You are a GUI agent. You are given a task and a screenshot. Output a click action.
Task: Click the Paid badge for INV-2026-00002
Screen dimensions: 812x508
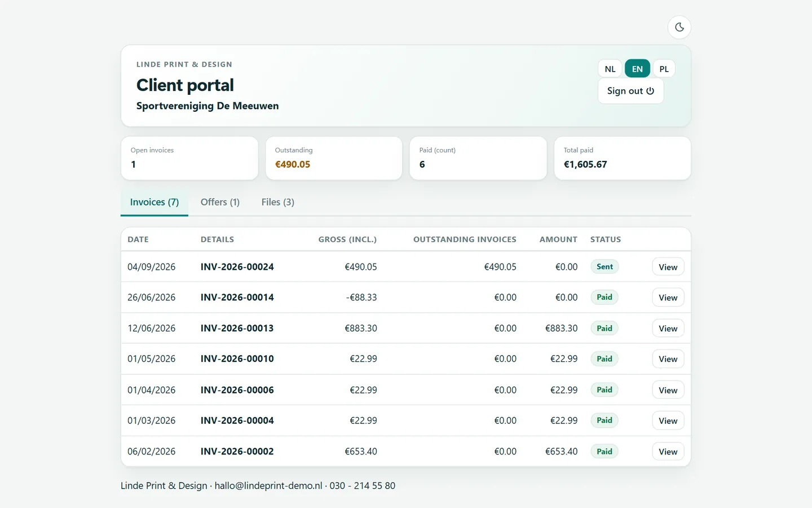[604, 452]
